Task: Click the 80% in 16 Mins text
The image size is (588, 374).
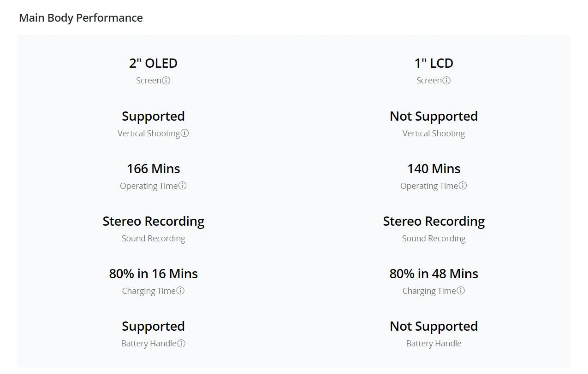Action: click(x=153, y=274)
